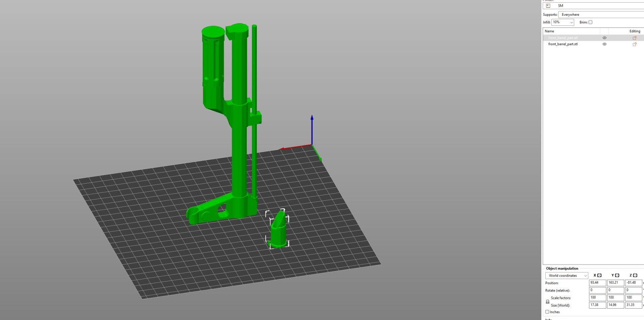Mirror the object along the Y axis
The width and height of the screenshot is (644, 320).
[x=617, y=275]
